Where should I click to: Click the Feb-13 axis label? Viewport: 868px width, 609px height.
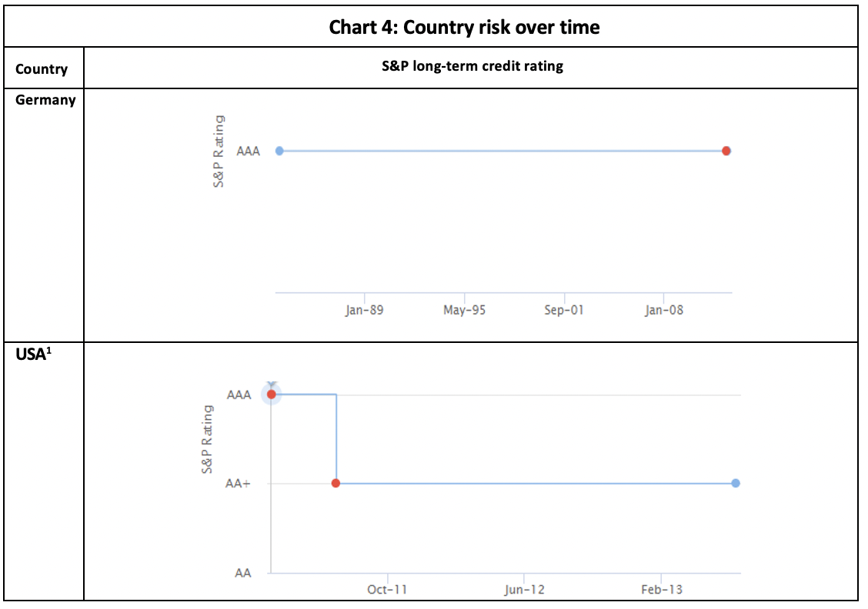click(660, 590)
